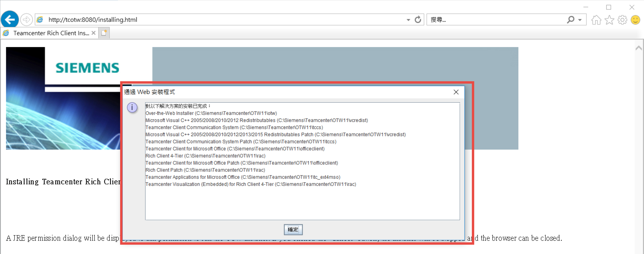Click the 確定 button
This screenshot has width=644, height=254.
pyautogui.click(x=293, y=230)
